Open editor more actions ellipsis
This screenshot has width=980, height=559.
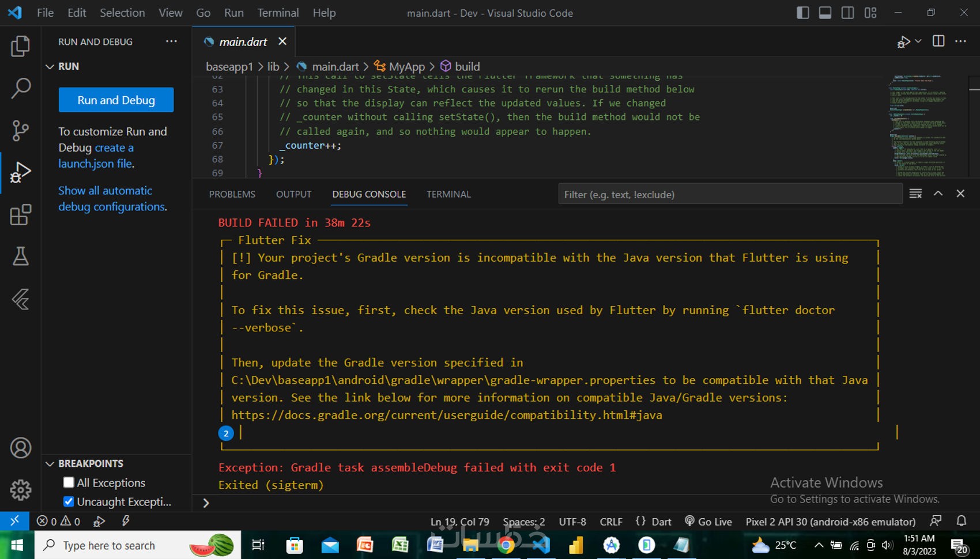pyautogui.click(x=960, y=41)
